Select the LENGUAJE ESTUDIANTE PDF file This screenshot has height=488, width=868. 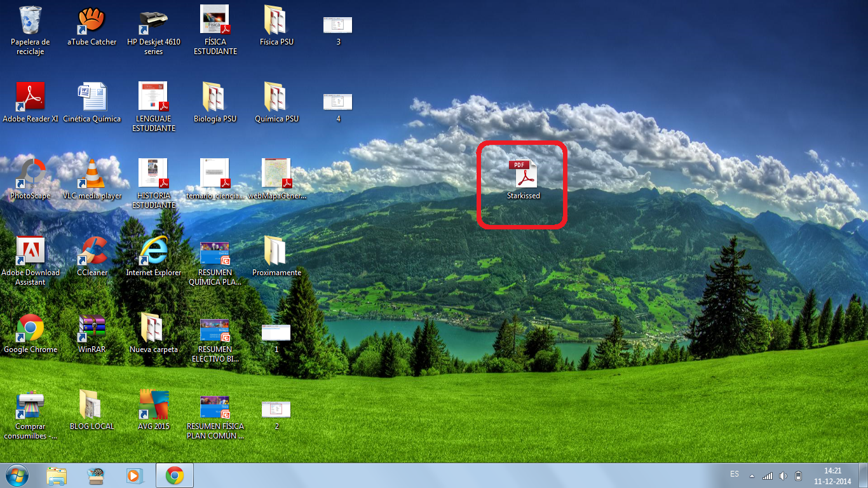pyautogui.click(x=153, y=107)
